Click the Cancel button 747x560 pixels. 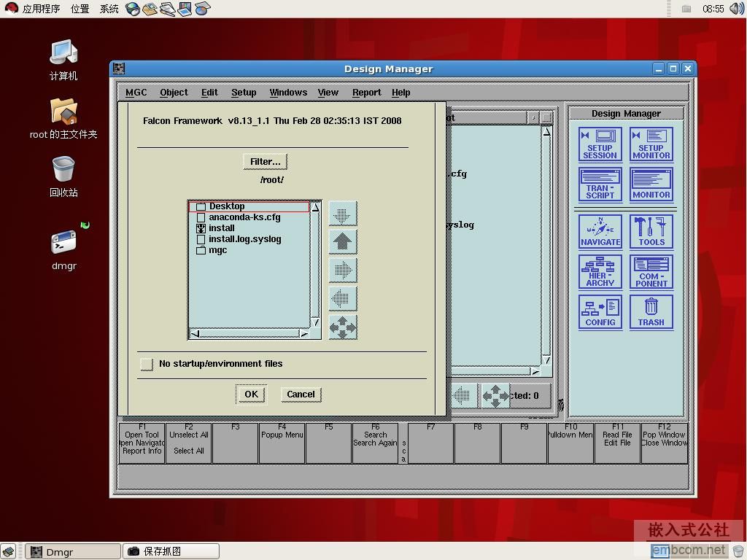tap(301, 394)
